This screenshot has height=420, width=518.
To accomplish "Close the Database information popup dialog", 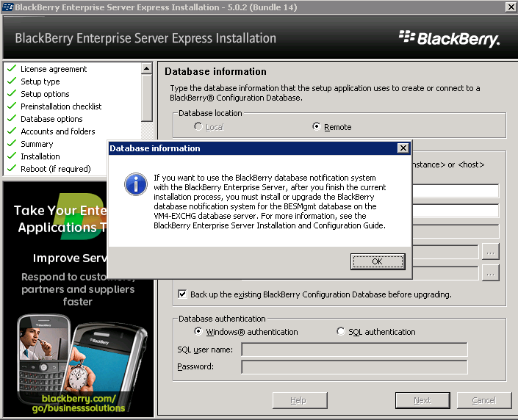I will (x=403, y=148).
